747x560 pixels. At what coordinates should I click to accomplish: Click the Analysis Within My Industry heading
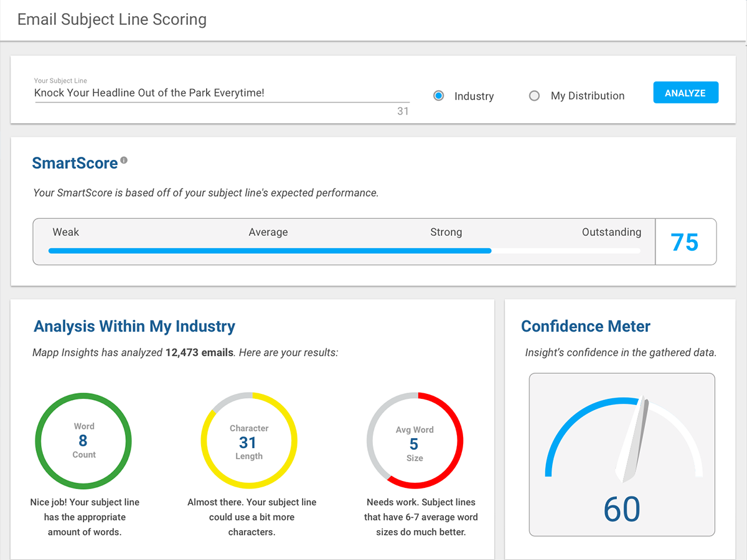(134, 326)
